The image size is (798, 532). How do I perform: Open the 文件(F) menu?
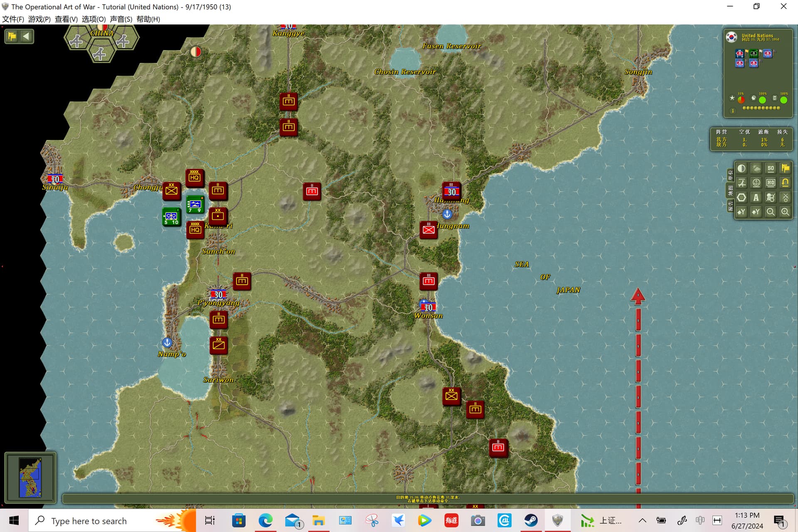pos(13,19)
